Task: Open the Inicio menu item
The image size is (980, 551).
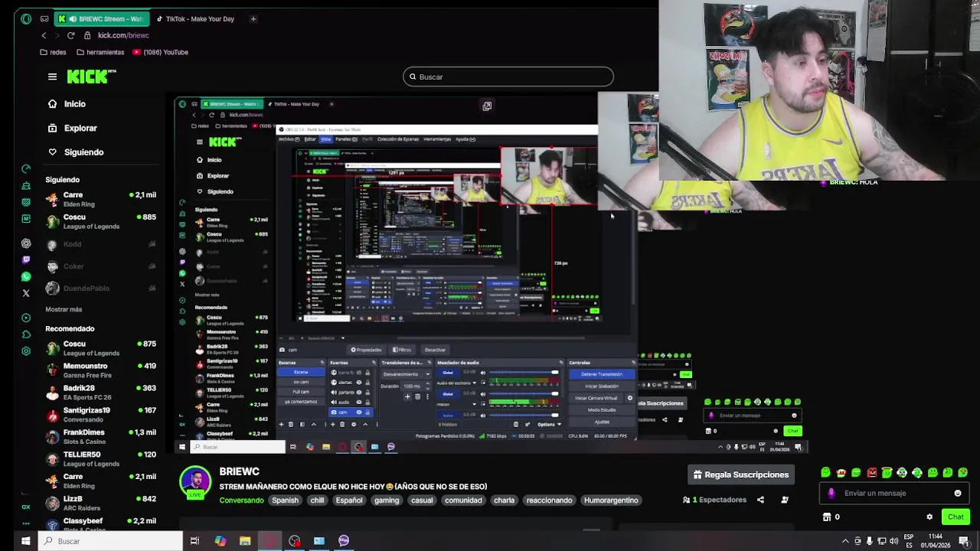Action: pyautogui.click(x=74, y=104)
